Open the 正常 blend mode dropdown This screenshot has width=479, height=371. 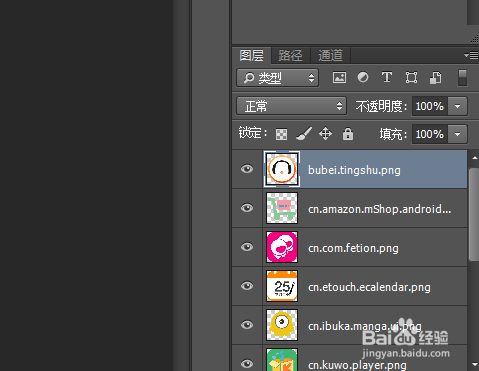tap(292, 106)
